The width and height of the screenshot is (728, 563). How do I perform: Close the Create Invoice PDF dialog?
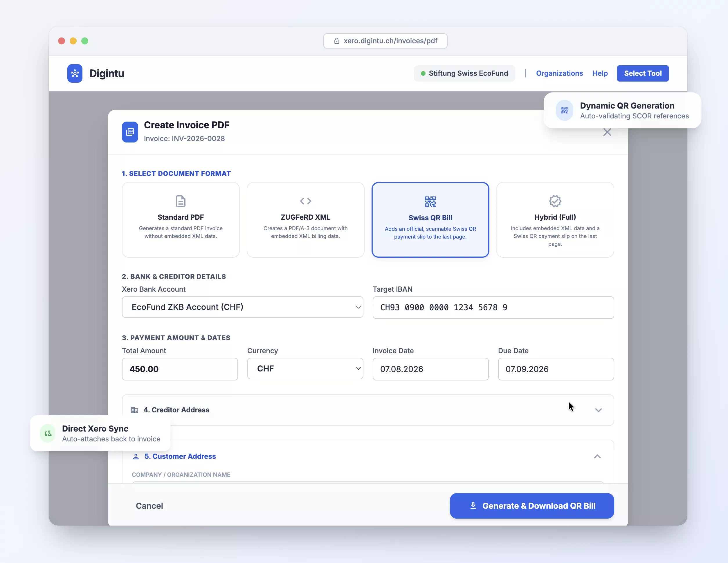click(x=607, y=132)
